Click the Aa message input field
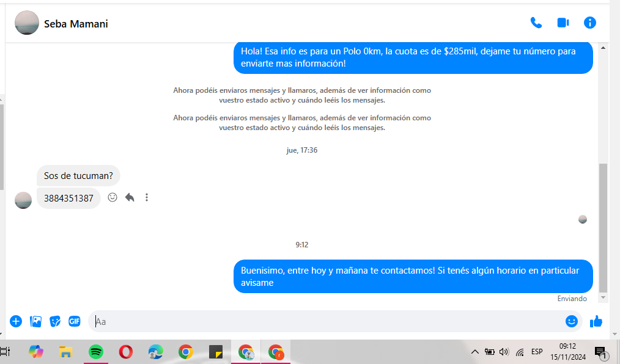Screen dimensions: 620x364 pos(324,321)
